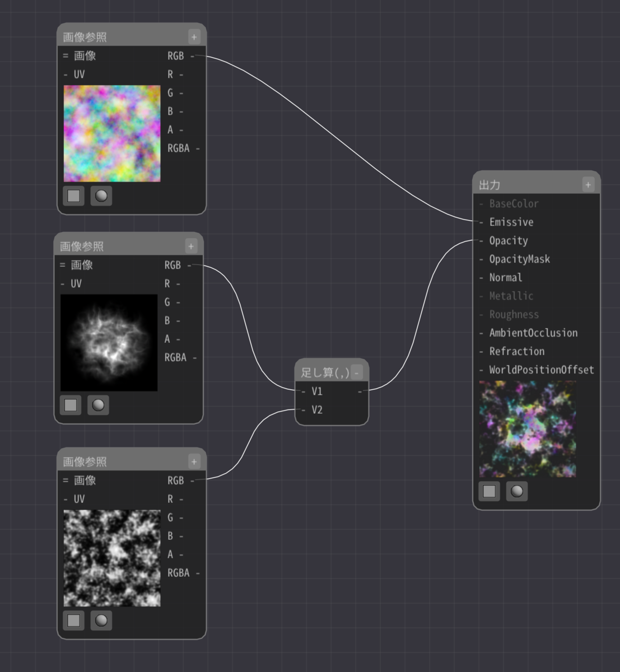Expand smoke-texture 画像参照 node with plus button
The width and height of the screenshot is (620, 672).
191,246
